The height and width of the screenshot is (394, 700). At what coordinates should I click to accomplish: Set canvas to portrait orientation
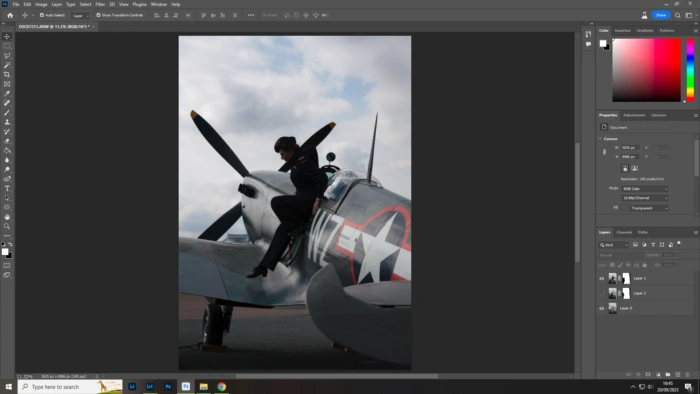click(x=625, y=168)
